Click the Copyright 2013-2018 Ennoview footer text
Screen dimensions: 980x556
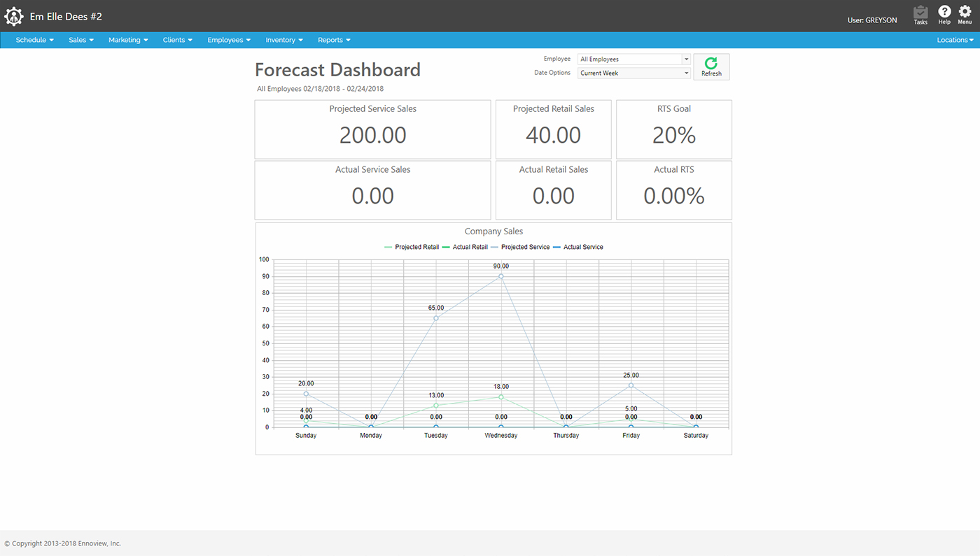[x=63, y=543]
